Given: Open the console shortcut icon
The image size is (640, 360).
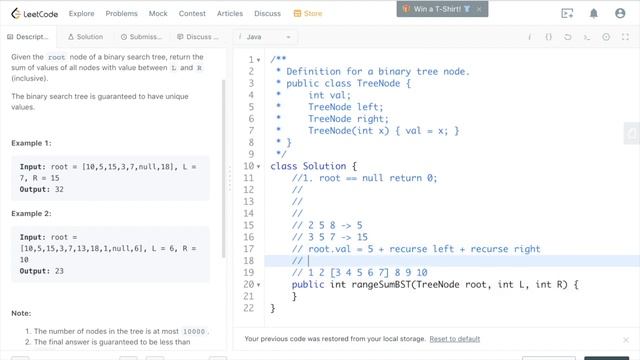Looking at the screenshot, I should [587, 37].
